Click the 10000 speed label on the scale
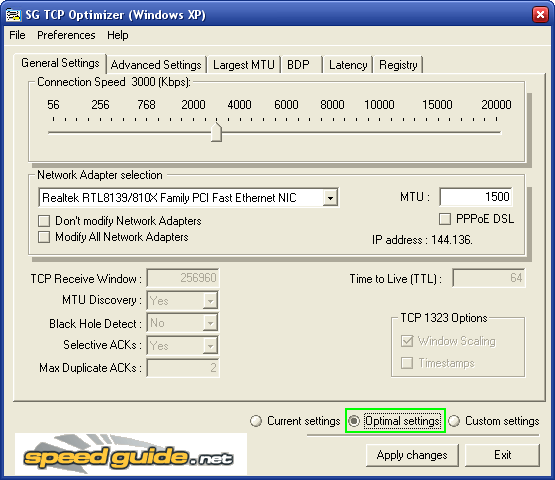 379,105
